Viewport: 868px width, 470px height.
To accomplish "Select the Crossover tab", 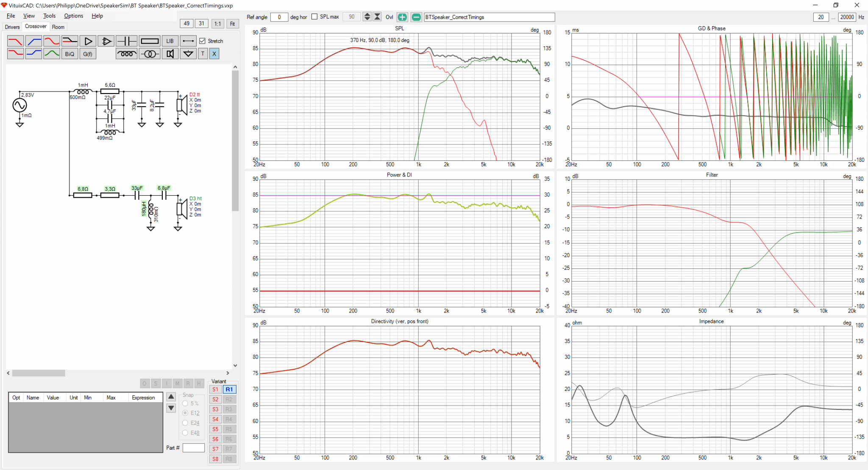I will [x=36, y=26].
